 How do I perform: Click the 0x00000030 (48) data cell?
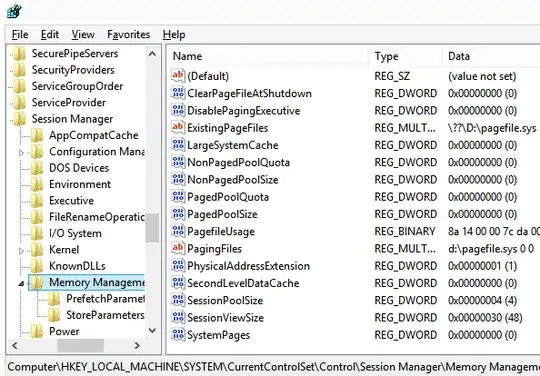(x=485, y=317)
